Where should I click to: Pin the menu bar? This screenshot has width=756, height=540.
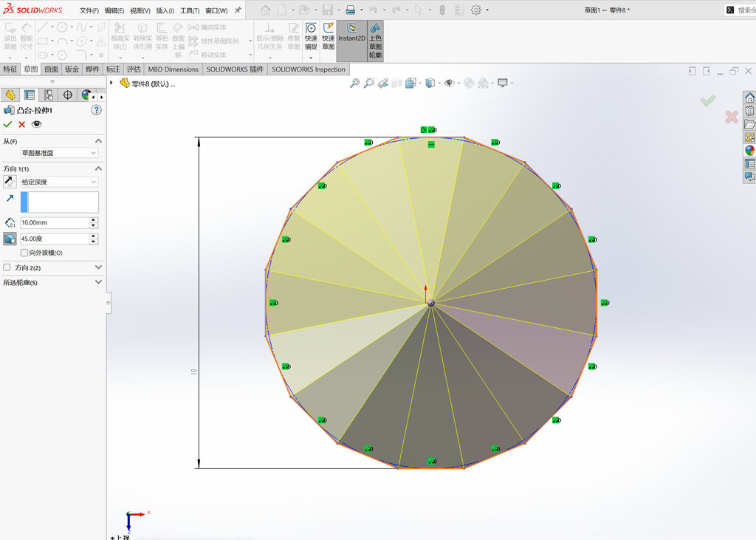[x=238, y=10]
